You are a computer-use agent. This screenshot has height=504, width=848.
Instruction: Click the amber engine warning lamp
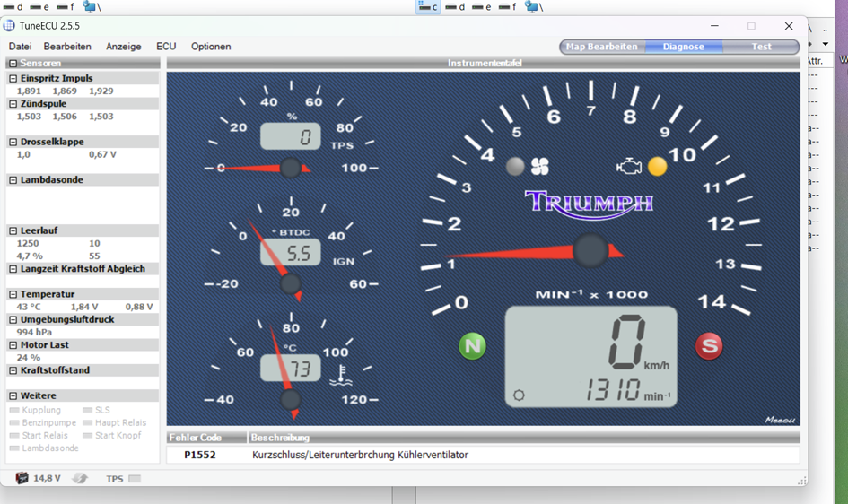pyautogui.click(x=658, y=167)
